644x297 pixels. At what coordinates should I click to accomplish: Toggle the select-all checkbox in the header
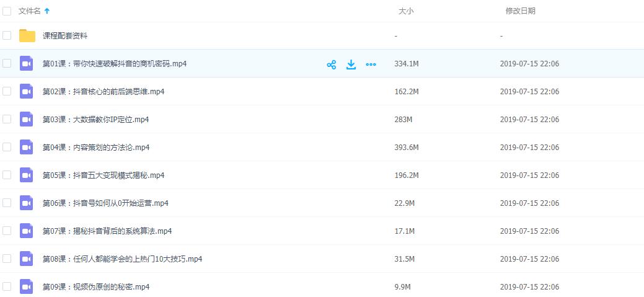coord(7,11)
